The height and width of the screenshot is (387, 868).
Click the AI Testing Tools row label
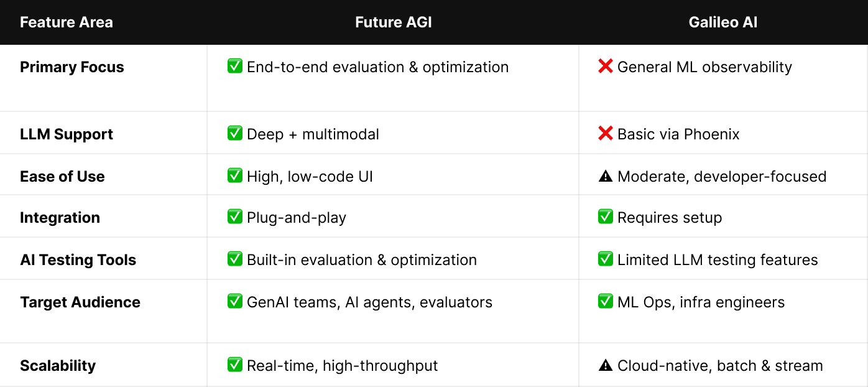tap(78, 260)
